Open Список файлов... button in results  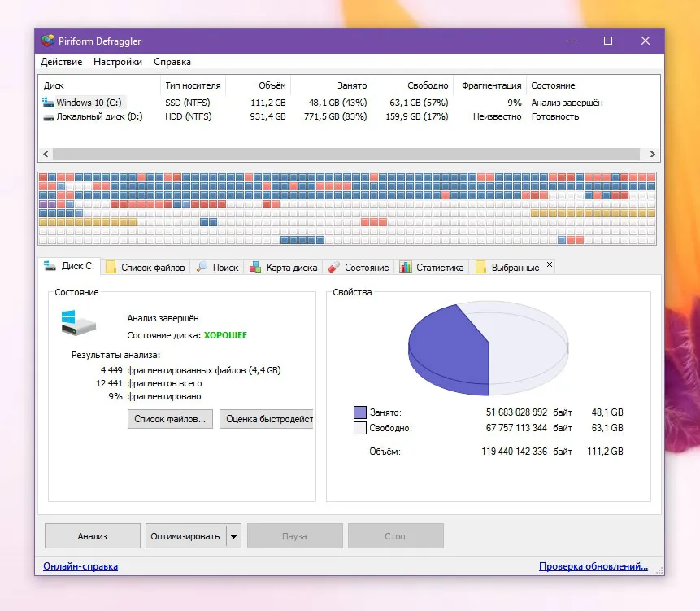(x=170, y=419)
